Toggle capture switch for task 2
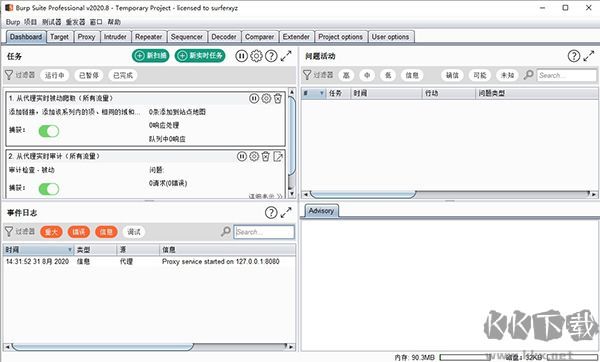600x362 pixels. coord(49,189)
